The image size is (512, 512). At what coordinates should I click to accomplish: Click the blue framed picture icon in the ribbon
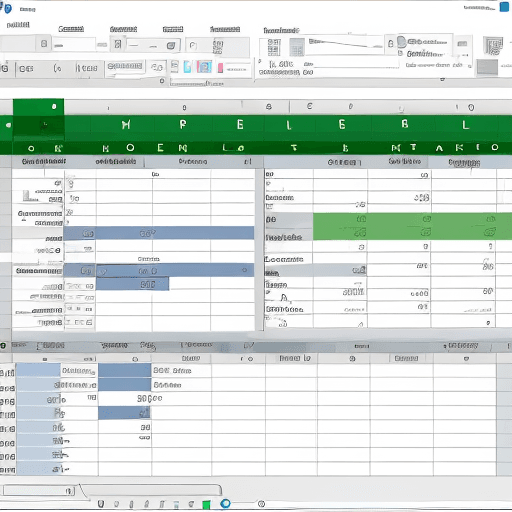tap(204, 67)
